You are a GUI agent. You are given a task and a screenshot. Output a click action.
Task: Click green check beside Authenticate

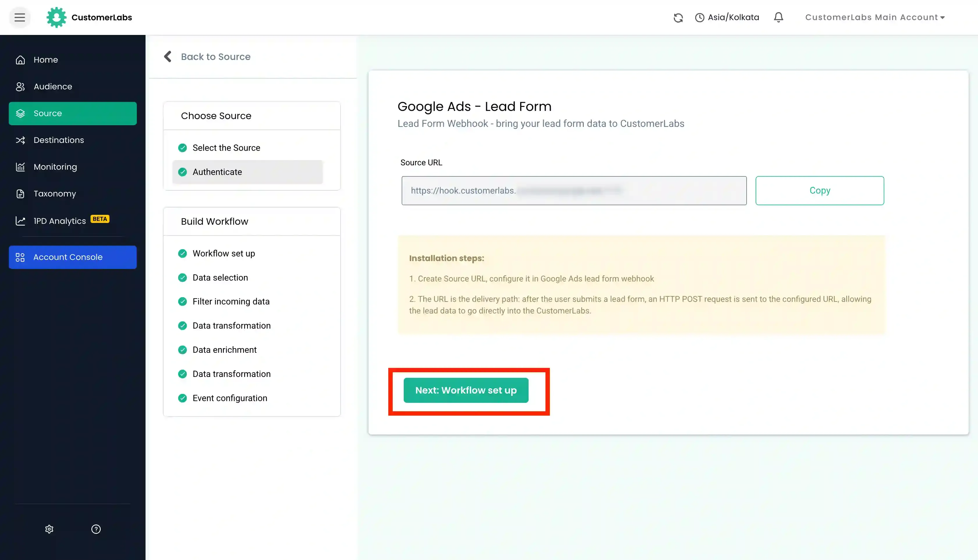coord(183,172)
